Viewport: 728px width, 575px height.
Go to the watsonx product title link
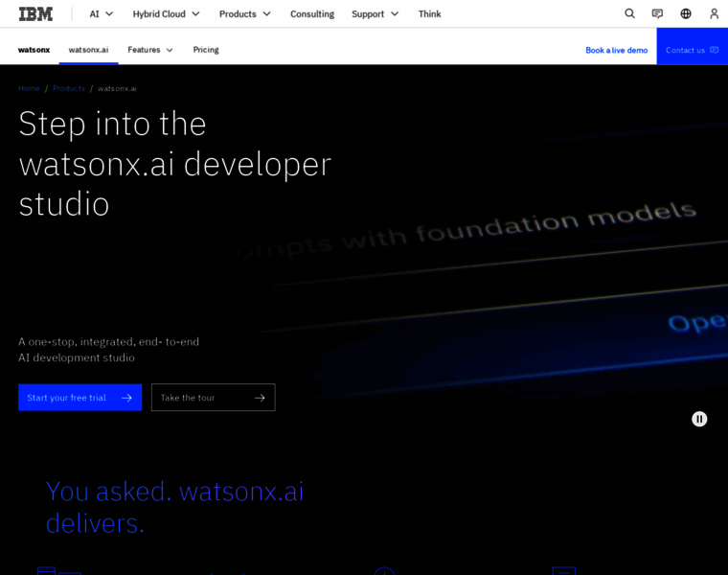[34, 50]
